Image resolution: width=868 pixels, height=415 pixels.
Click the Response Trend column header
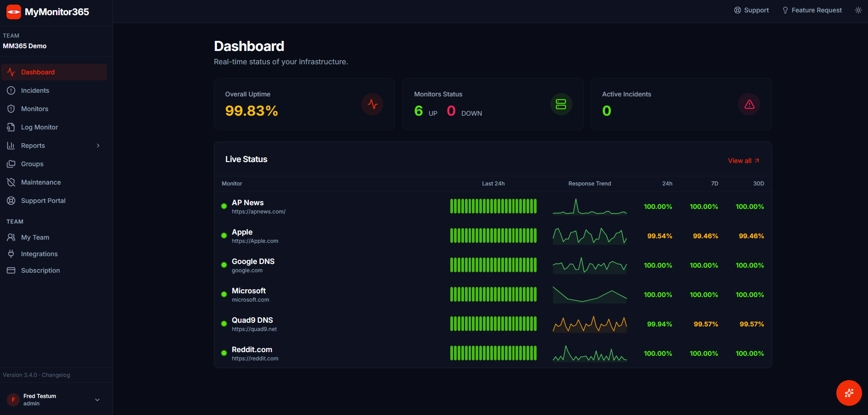click(590, 184)
